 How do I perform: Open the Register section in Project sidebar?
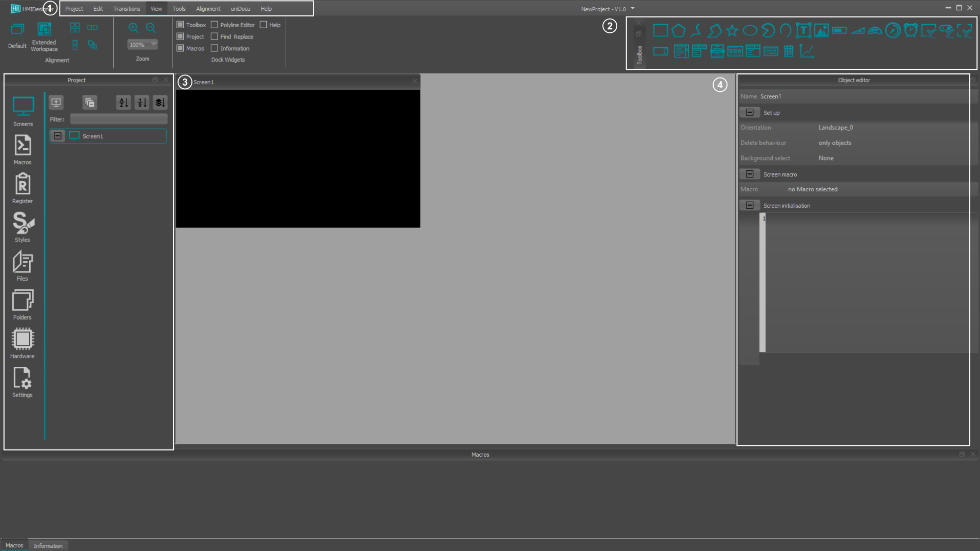coord(23,188)
